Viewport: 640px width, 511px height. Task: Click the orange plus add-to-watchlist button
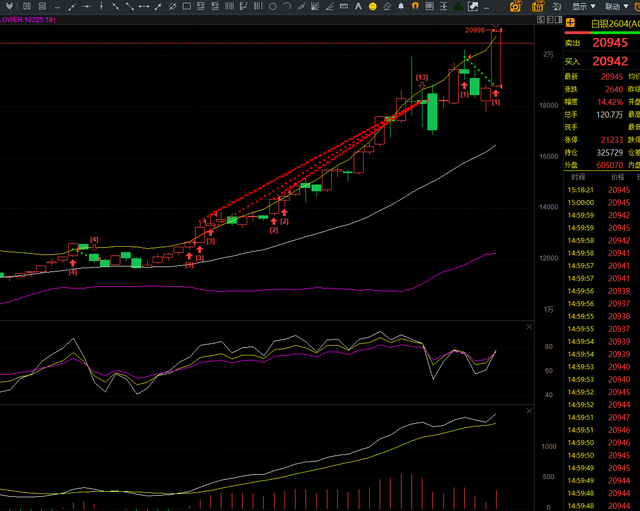[x=570, y=23]
